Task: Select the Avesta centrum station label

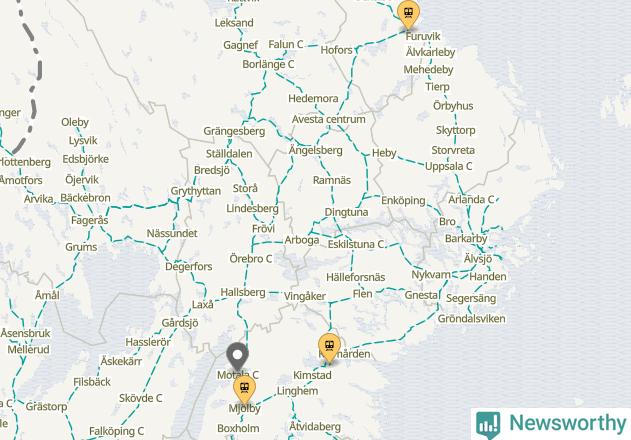Action: point(329,120)
